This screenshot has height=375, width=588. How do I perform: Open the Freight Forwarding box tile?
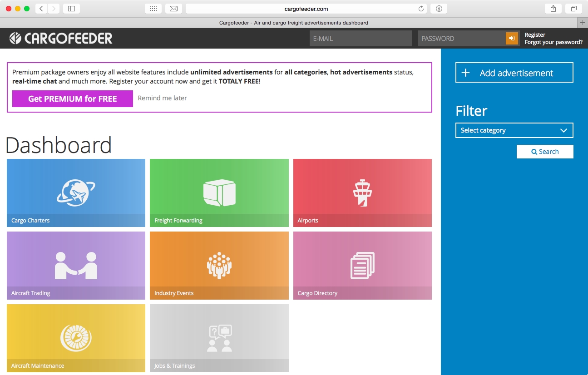[x=219, y=193]
